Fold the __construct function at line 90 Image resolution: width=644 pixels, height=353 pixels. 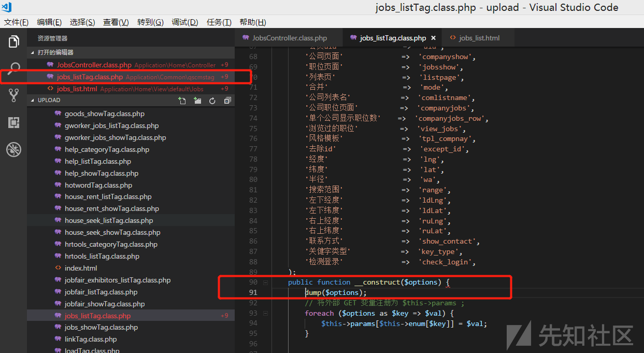[x=265, y=283]
